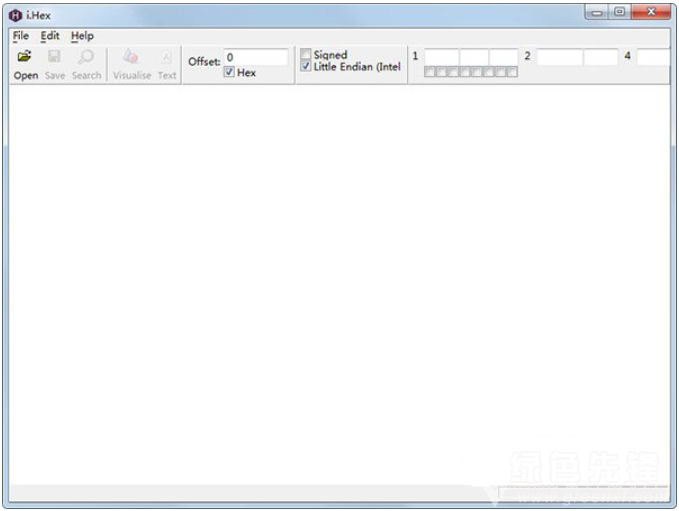Click the Offset input field
This screenshot has height=511, width=679.
pos(256,57)
